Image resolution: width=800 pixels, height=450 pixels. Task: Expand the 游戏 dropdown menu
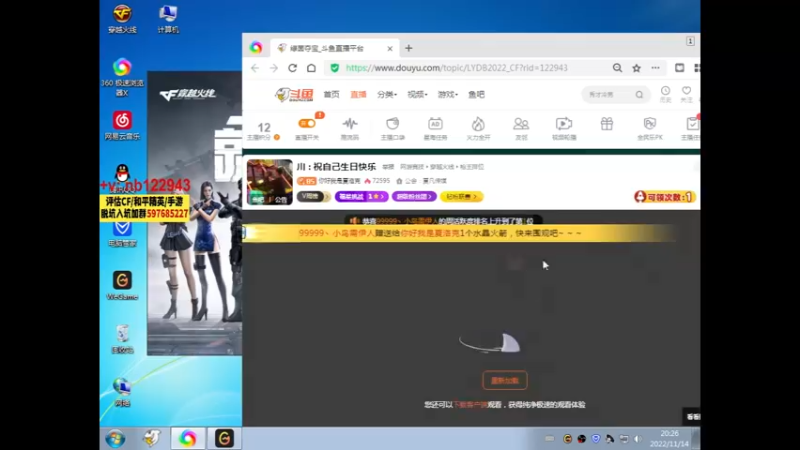[x=447, y=94]
